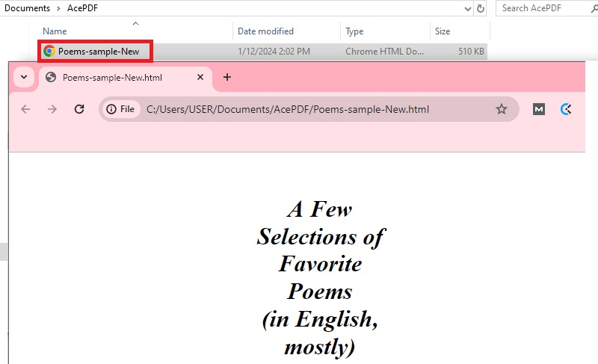This screenshot has height=364, width=598.
Task: Click the search magnifier icon in Explorer
Action: pos(594,8)
